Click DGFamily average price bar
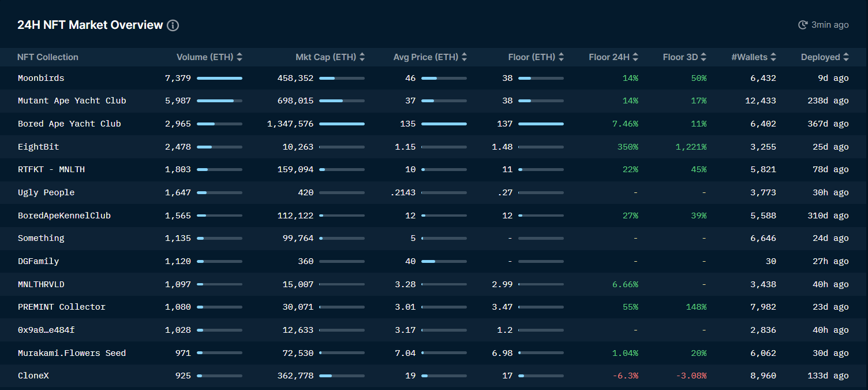Viewport: 868px width, 390px height. point(444,261)
